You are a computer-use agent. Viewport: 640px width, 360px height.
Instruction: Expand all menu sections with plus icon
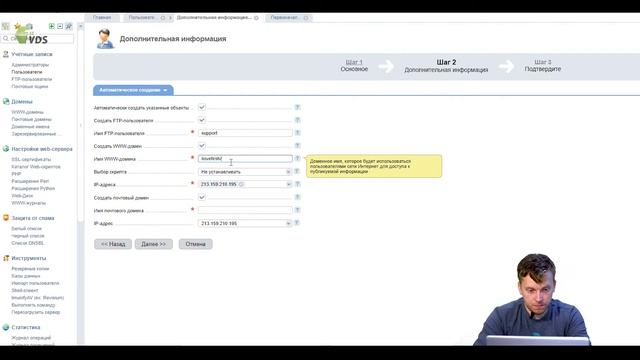(51, 26)
